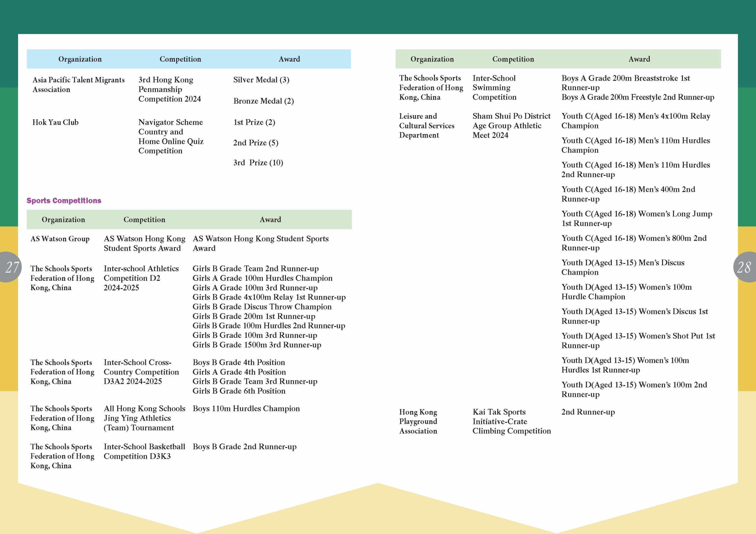This screenshot has height=534, width=756.
Task: Select Asia Pacific Talent Migrants Association text
Action: tap(78, 85)
